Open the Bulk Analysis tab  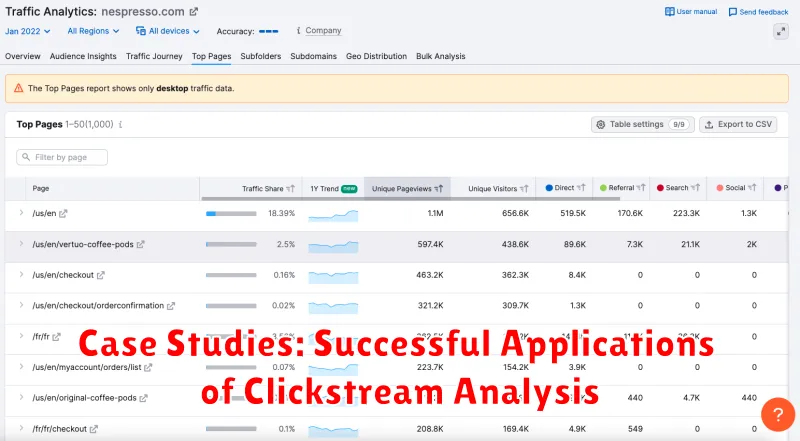tap(440, 56)
